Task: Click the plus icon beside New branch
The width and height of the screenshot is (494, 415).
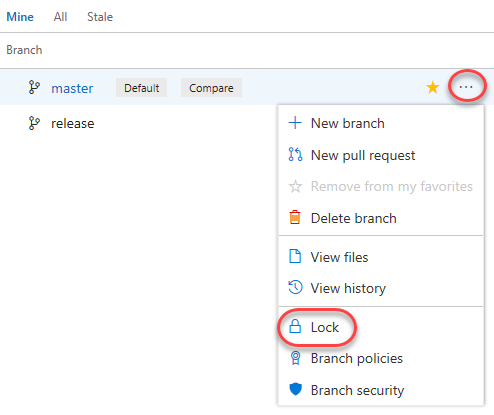Action: tap(295, 123)
